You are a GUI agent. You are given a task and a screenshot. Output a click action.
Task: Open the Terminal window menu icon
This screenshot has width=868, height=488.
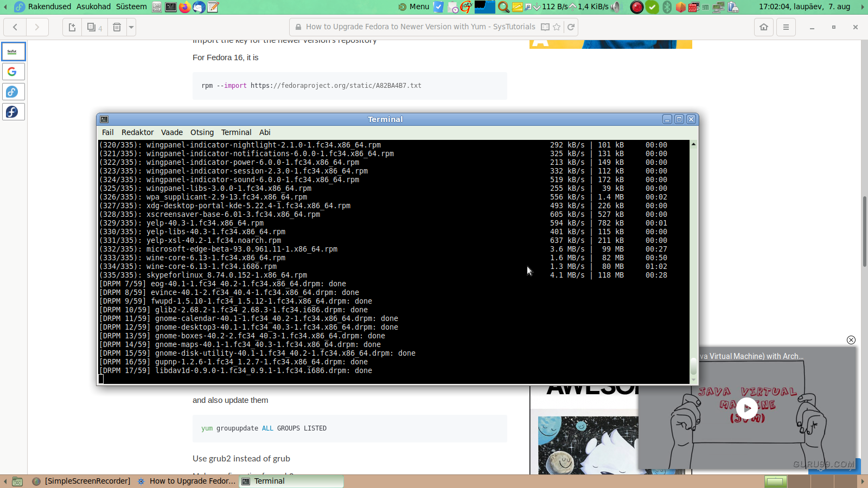click(105, 119)
